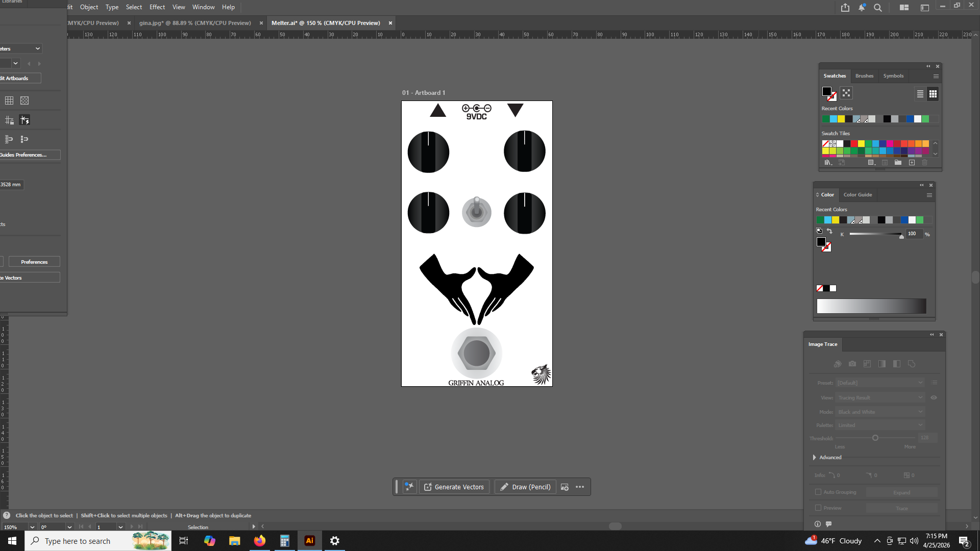Open the Object menu
980x551 pixels.
coord(89,7)
